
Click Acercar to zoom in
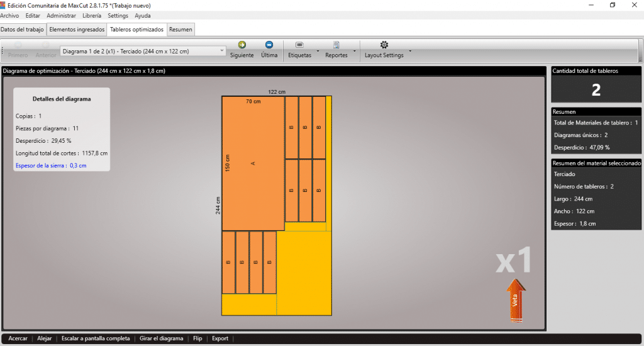pyautogui.click(x=18, y=338)
